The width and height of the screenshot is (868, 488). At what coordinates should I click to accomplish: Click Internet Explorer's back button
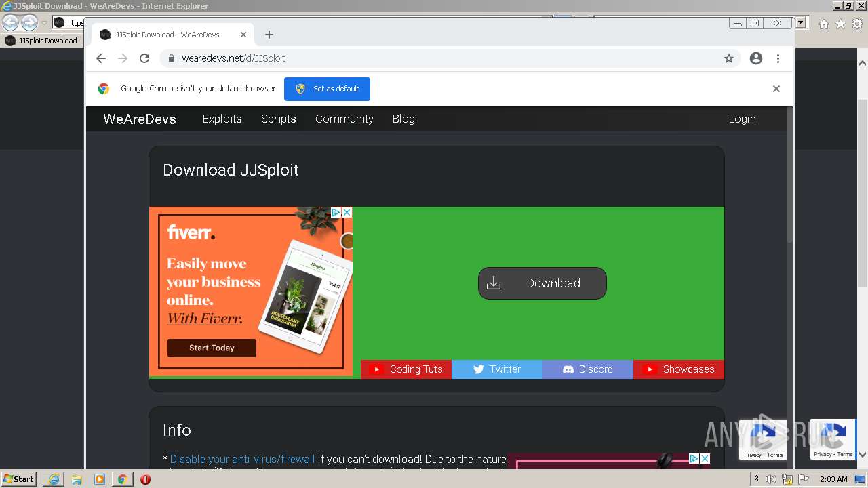tap(11, 22)
